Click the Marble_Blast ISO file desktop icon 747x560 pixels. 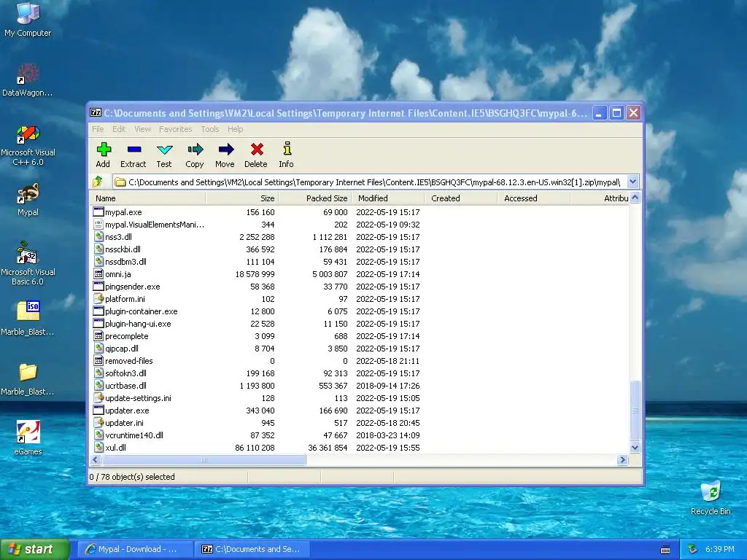coord(28,312)
